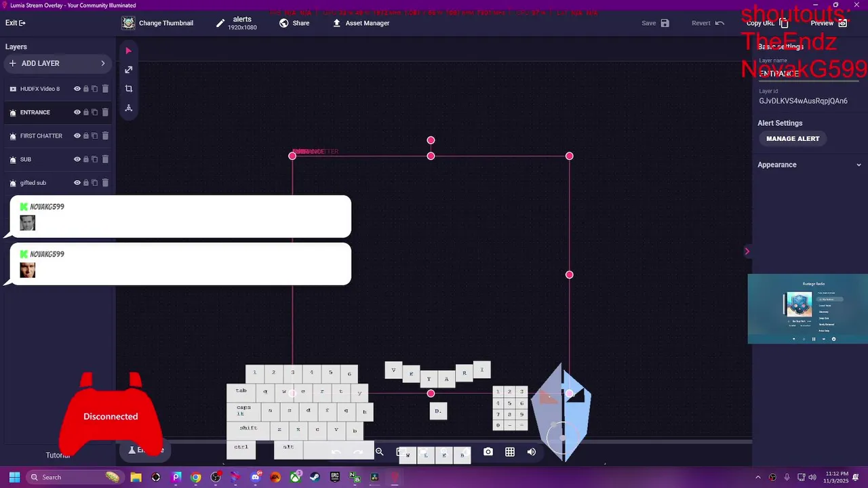Delete the ENTRANCE layer

click(105, 113)
